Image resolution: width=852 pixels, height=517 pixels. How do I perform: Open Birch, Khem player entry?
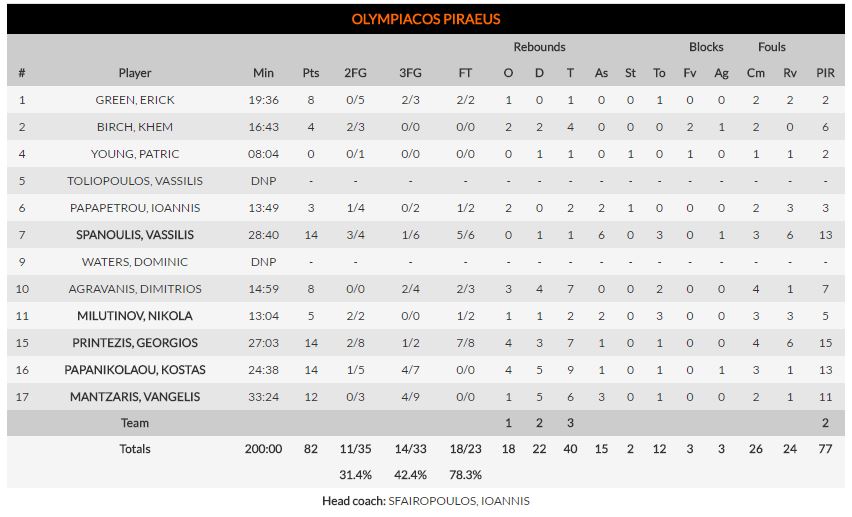(135, 127)
